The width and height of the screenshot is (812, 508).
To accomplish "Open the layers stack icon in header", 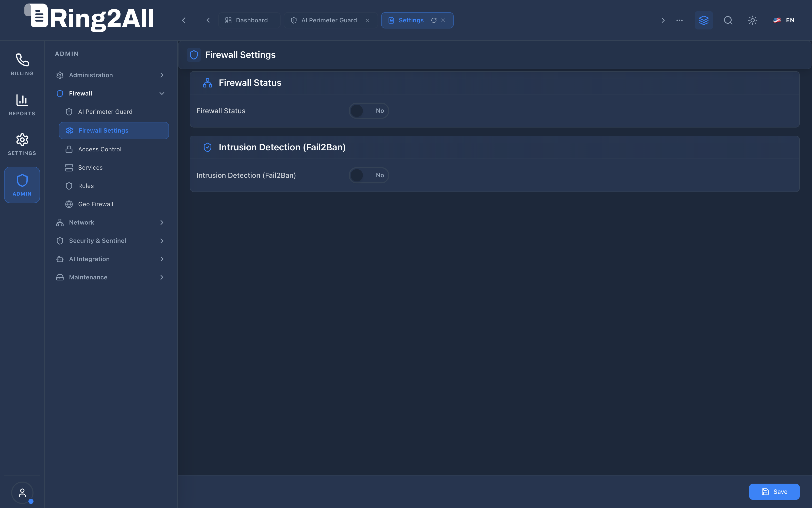I will [704, 20].
